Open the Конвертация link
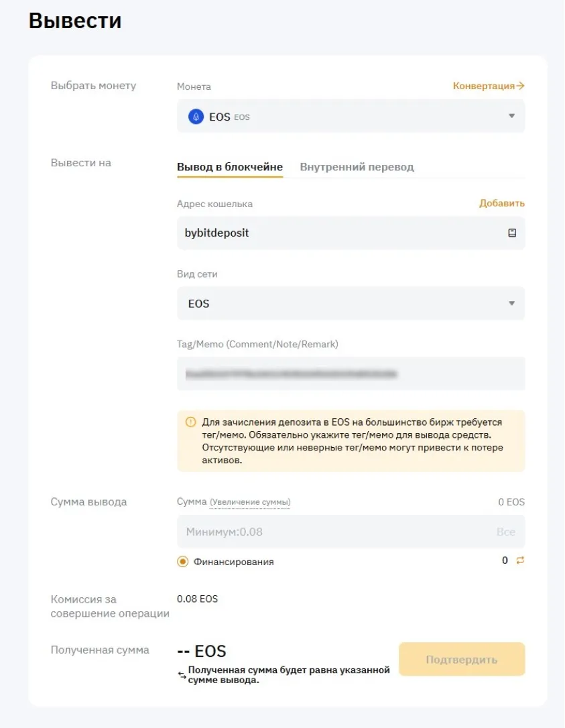565x728 pixels. click(x=483, y=86)
